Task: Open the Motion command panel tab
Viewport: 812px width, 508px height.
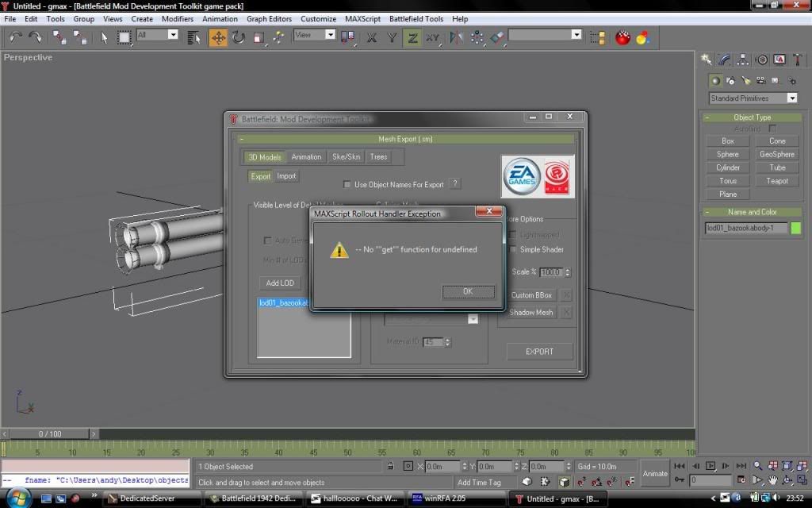Action: coord(762,60)
